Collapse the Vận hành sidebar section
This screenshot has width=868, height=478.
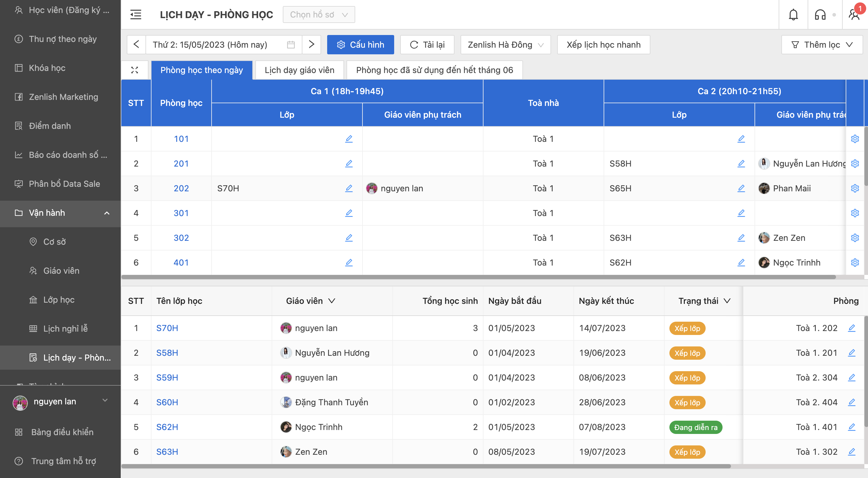pyautogui.click(x=107, y=213)
